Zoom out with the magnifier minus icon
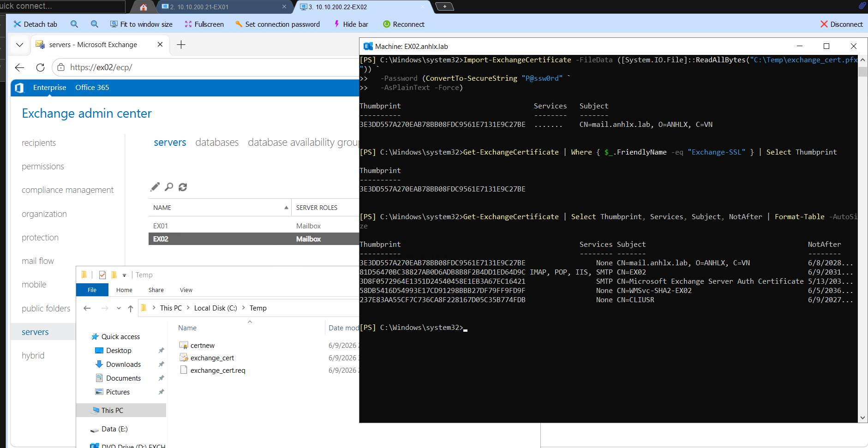The image size is (868, 448). pos(95,24)
